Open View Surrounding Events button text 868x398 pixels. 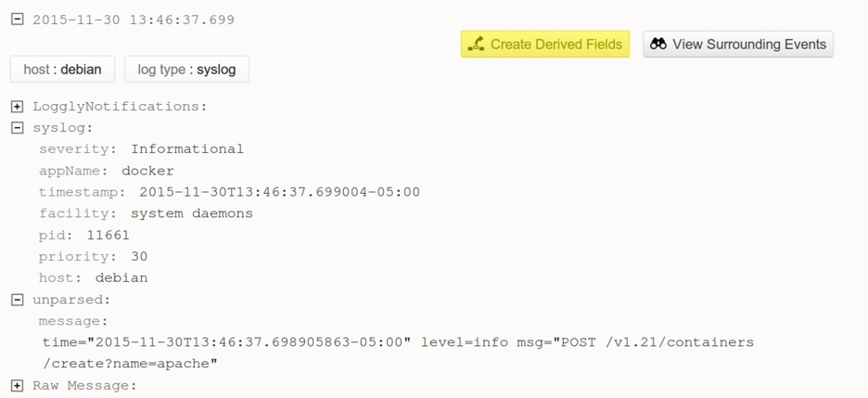point(749,44)
